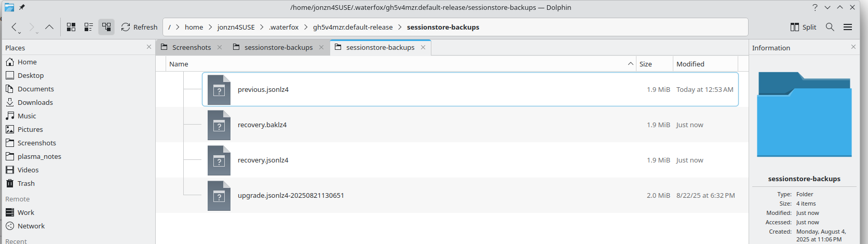This screenshot has width=868, height=244.
Task: Select the recovery.baklz4 file icon
Action: (219, 125)
